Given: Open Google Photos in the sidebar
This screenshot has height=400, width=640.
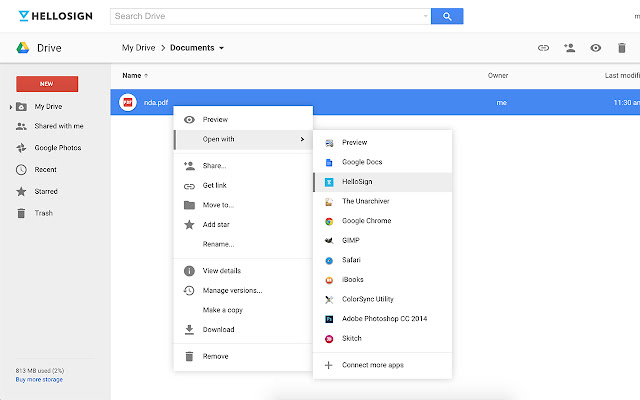Looking at the screenshot, I should (58, 148).
